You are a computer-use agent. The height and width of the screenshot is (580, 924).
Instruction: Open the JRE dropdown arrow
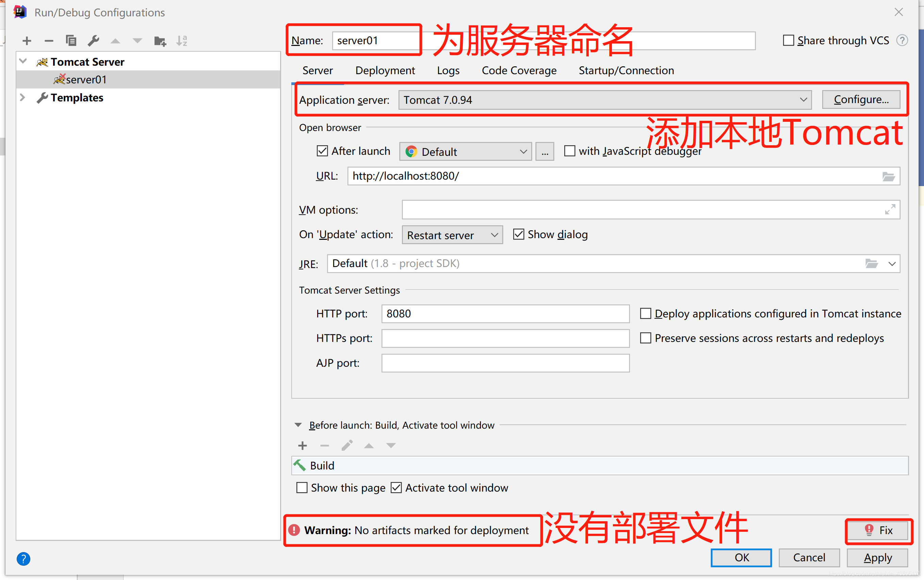pos(892,264)
